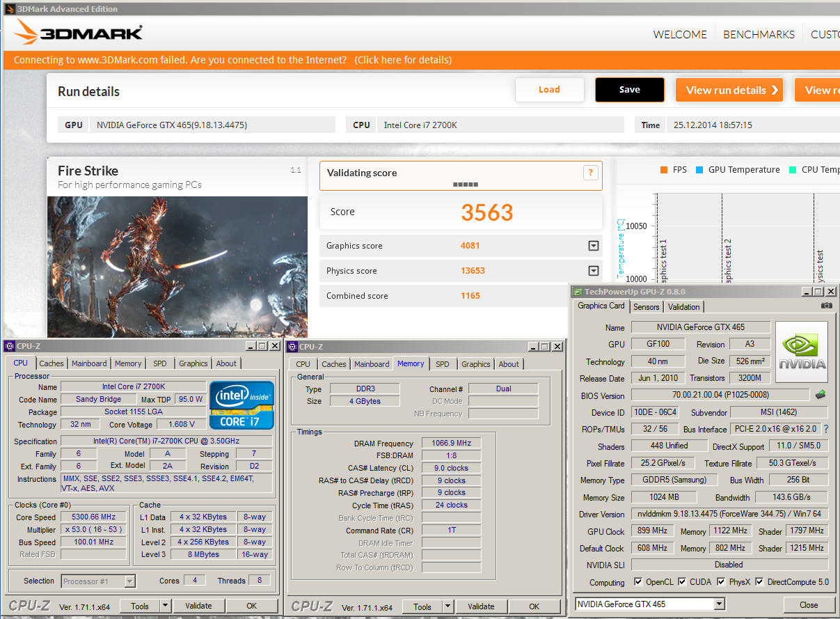
Task: Open Graphics tab in right CPU-Z window
Action: [476, 364]
